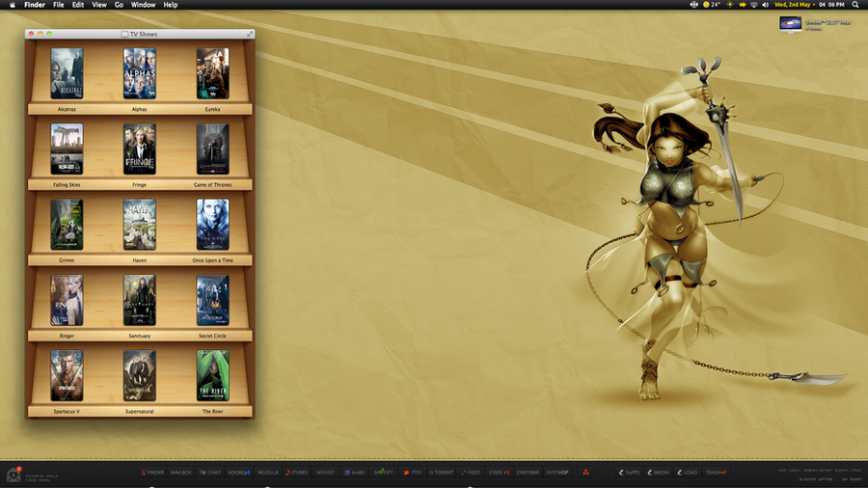
Task: Select the Once Upon a Time cover icon
Action: click(212, 225)
